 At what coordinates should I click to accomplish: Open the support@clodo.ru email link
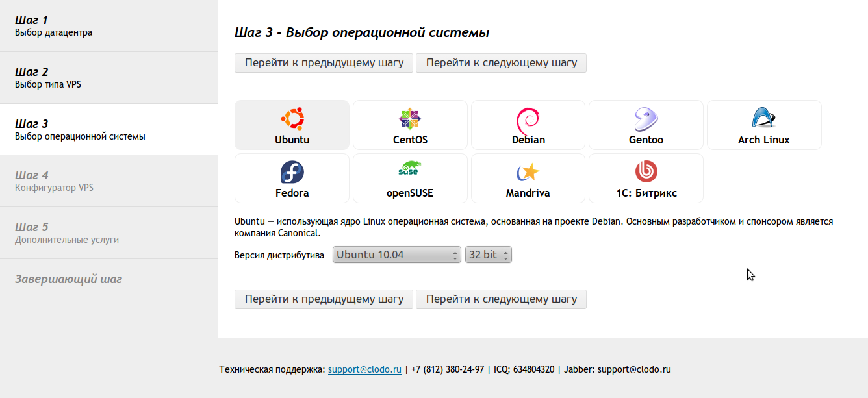(364, 369)
